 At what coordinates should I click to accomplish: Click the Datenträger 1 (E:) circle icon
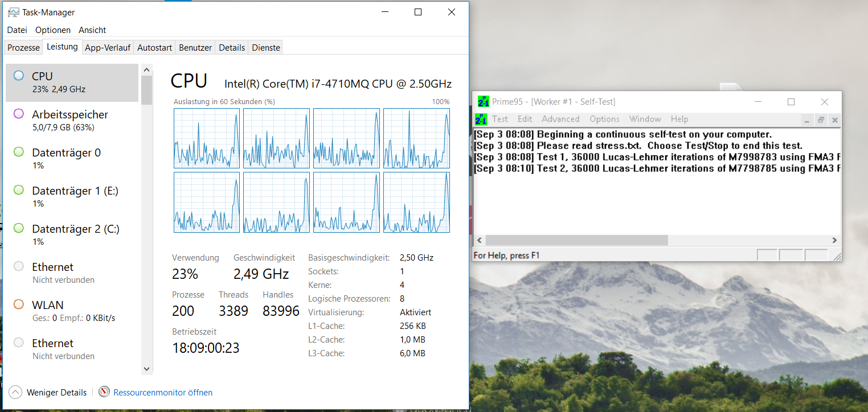[19, 190]
